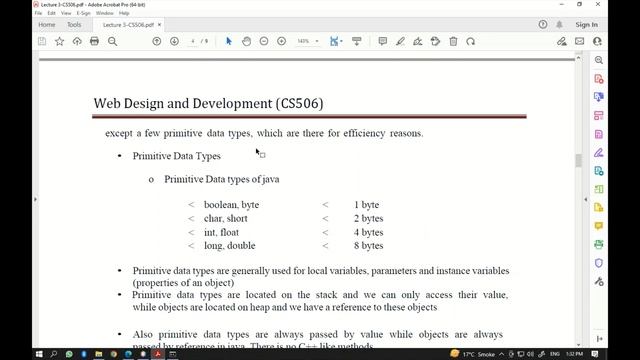Open the Help question mark icon
The height and width of the screenshot is (360, 640).
pyautogui.click(x=543, y=24)
